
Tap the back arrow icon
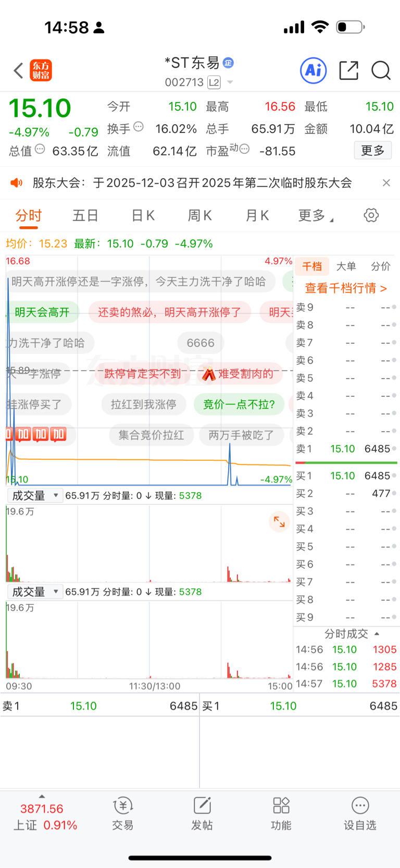[x=19, y=70]
